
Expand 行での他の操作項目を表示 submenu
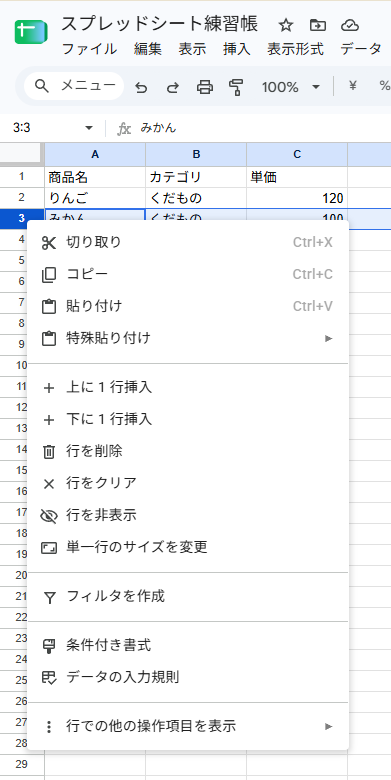pyautogui.click(x=188, y=727)
